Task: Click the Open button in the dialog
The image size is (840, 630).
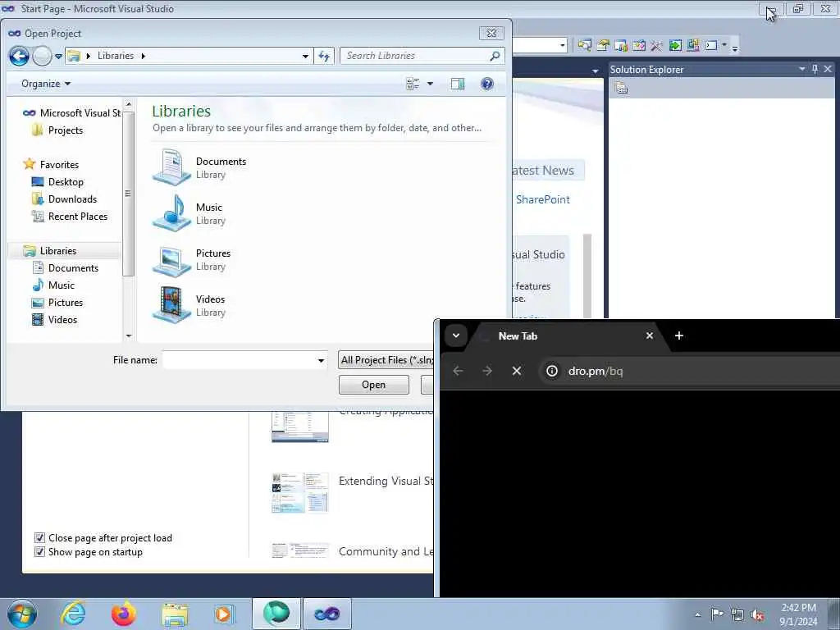Action: tap(373, 385)
